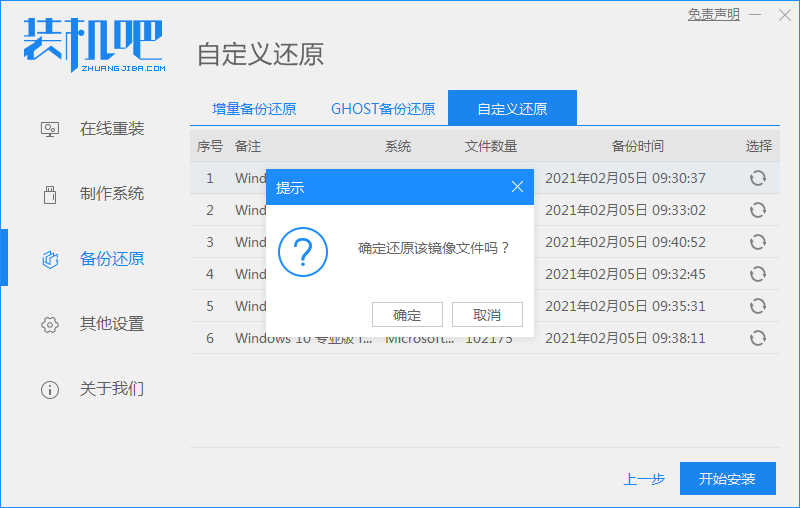Click the 开始安装 button
800x508 pixels.
tap(728, 479)
